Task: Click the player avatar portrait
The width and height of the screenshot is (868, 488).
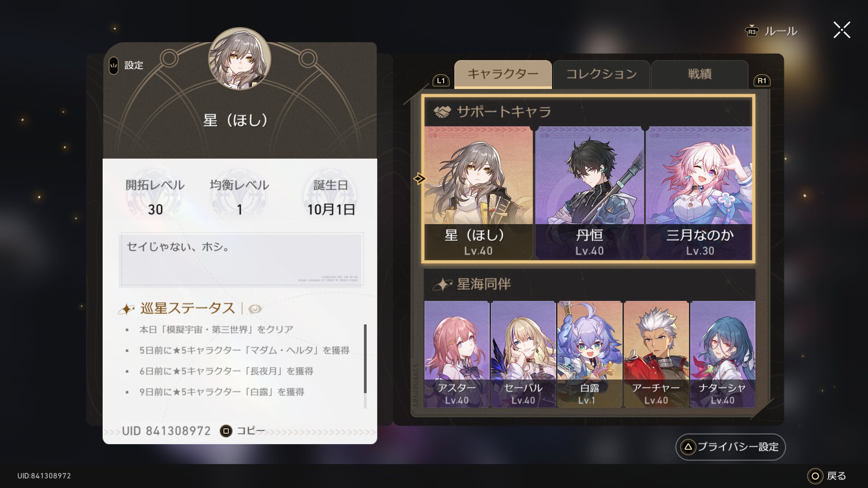Action: click(240, 59)
